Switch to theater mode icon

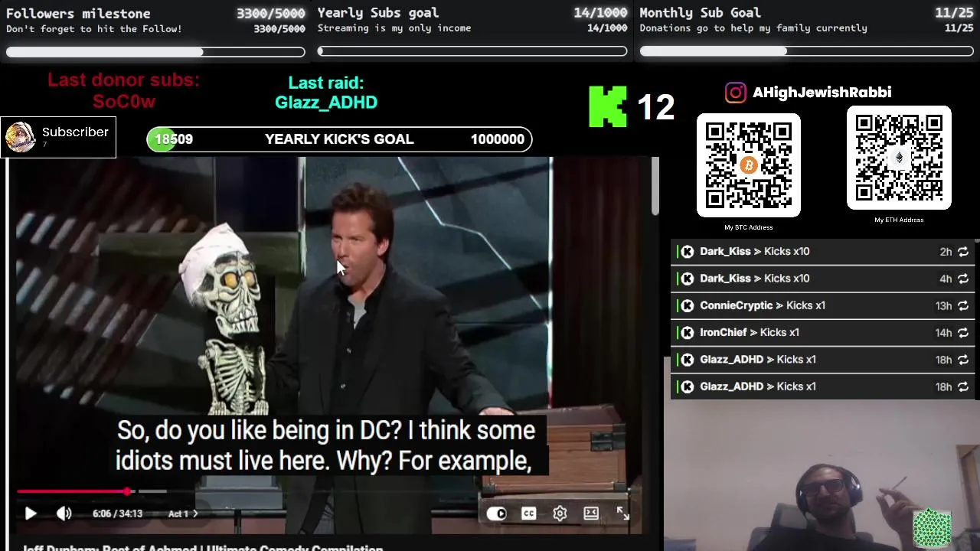[591, 514]
